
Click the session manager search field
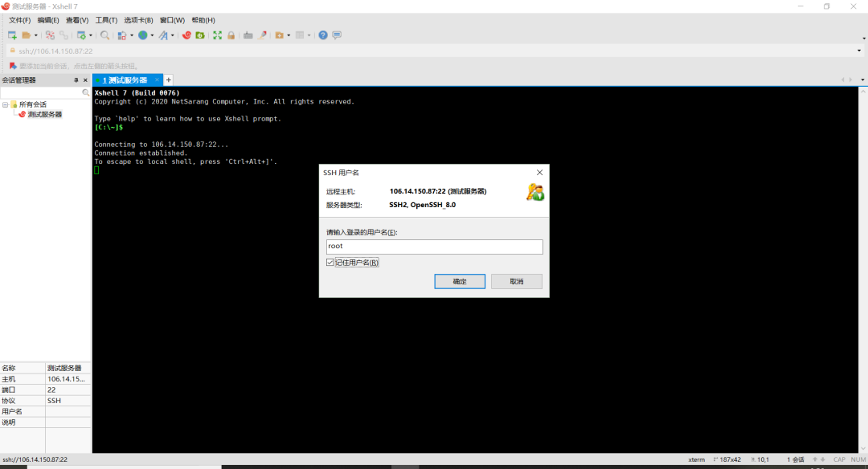pyautogui.click(x=41, y=93)
